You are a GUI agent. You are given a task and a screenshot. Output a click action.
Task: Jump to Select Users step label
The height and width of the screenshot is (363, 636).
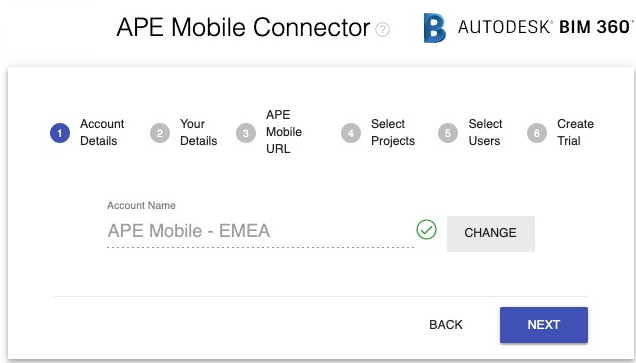(485, 132)
